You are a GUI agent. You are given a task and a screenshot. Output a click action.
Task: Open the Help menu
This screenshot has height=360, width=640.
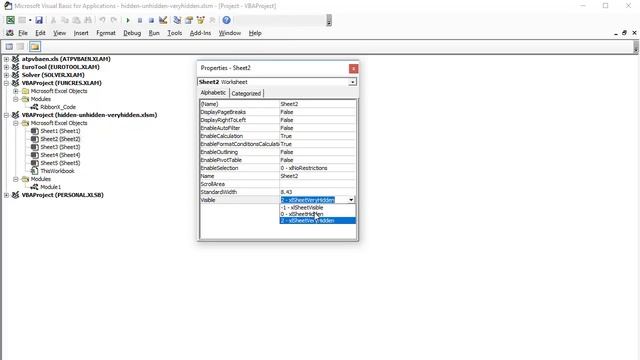click(255, 33)
